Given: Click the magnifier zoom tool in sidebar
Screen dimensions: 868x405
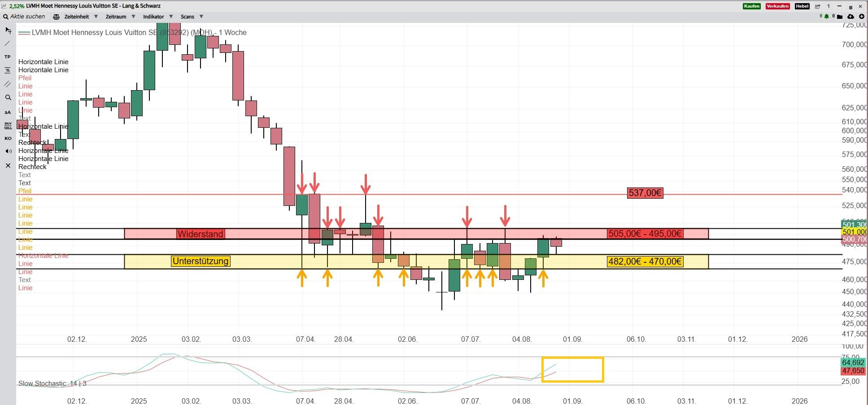Looking at the screenshot, I should pos(8,97).
